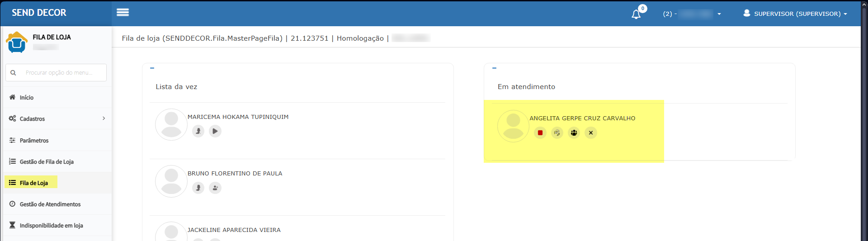Collapse the Em atendimento panel
This screenshot has width=868, height=241.
pyautogui.click(x=494, y=68)
